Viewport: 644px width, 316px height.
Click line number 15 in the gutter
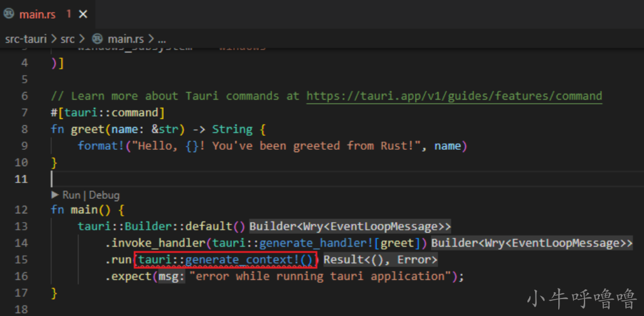20,259
